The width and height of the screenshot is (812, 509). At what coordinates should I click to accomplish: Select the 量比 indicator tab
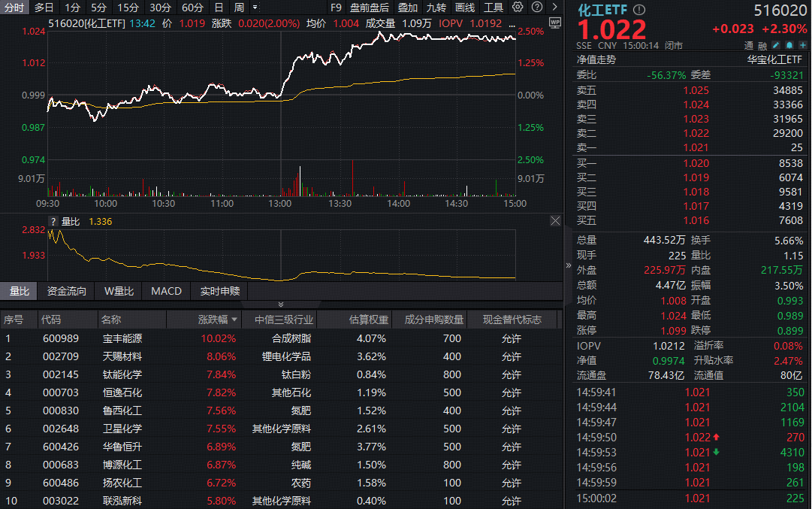coord(20,291)
